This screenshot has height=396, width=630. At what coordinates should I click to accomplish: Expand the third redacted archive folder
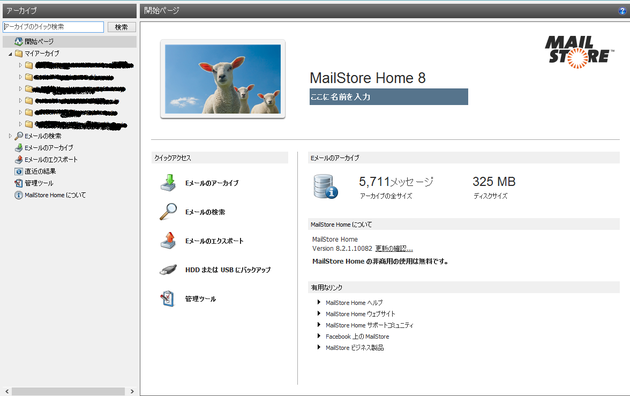click(x=20, y=89)
